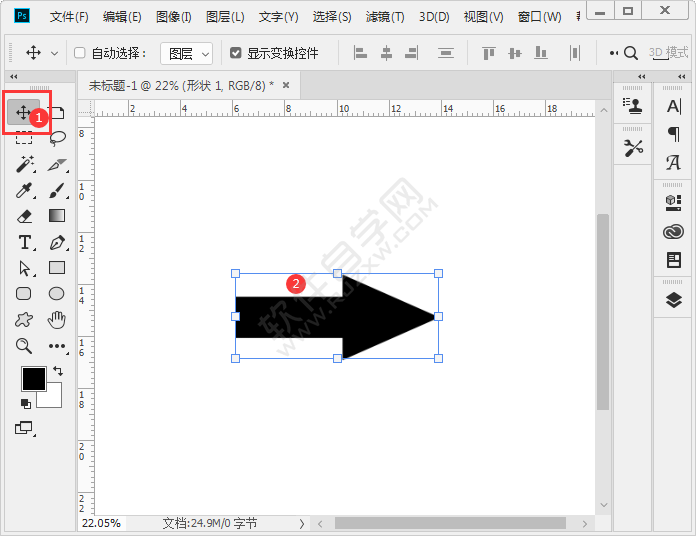Select the Path Selection arrow tool
696x536 pixels.
[x=25, y=268]
